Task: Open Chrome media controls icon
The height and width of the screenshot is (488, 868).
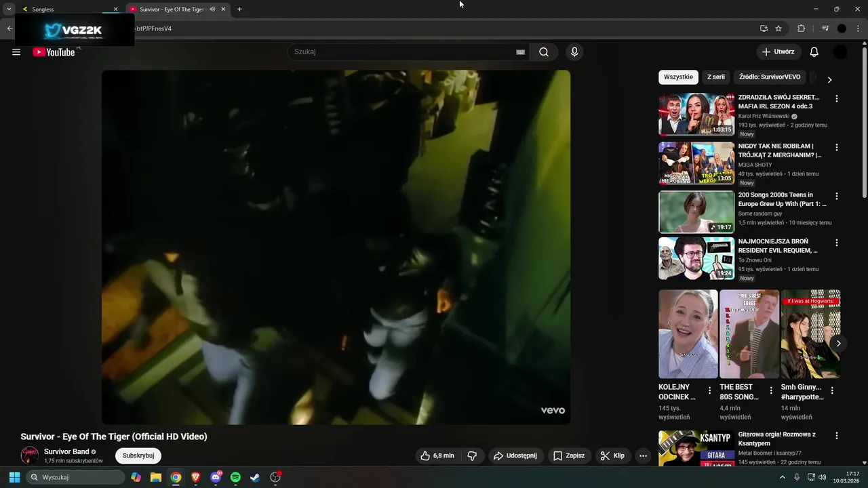Action: click(825, 28)
